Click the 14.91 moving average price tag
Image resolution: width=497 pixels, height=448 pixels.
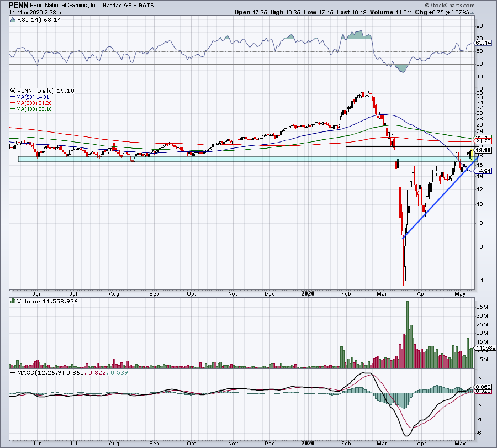[483, 171]
